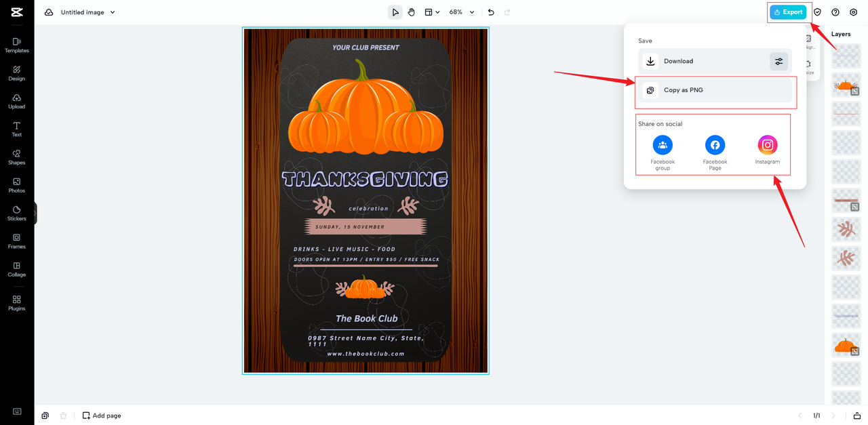The image size is (868, 425).
Task: Duplicate the current page
Action: [45, 416]
